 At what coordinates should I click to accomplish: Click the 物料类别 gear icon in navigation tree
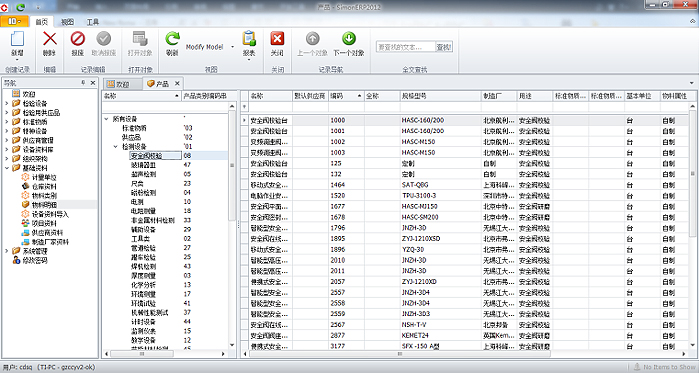[25, 195]
